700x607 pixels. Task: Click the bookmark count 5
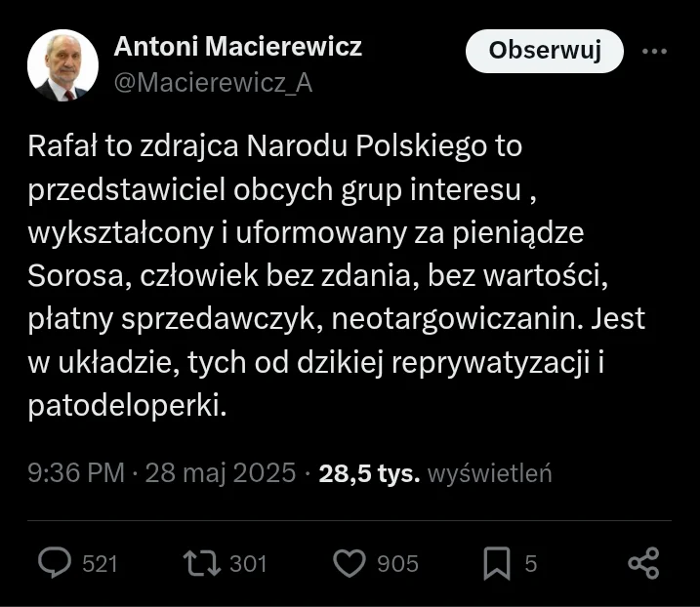coord(531,564)
